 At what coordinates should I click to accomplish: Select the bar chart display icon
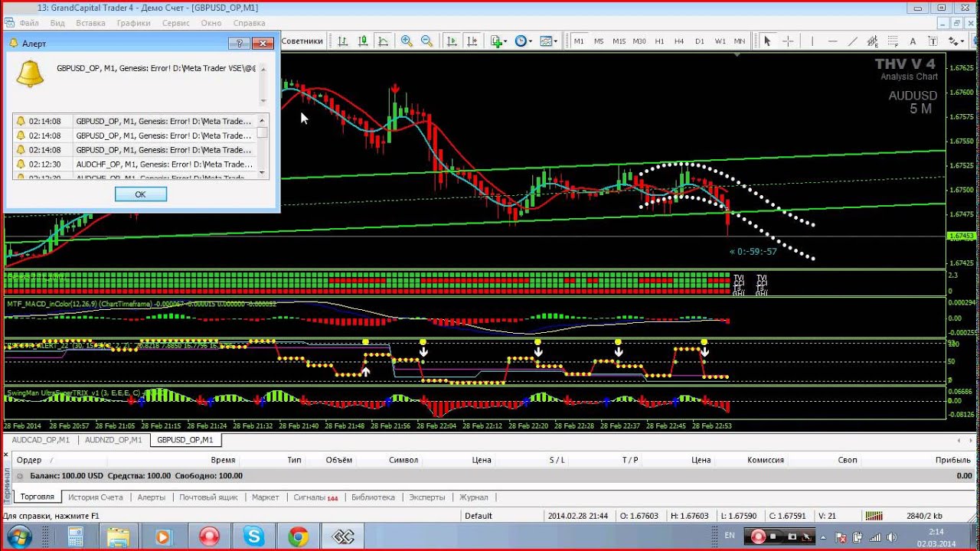[343, 41]
